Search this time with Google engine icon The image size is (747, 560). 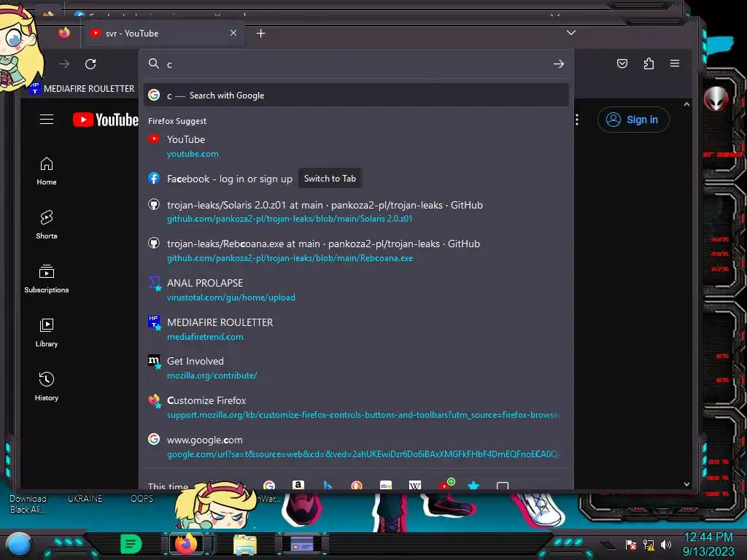point(269,485)
